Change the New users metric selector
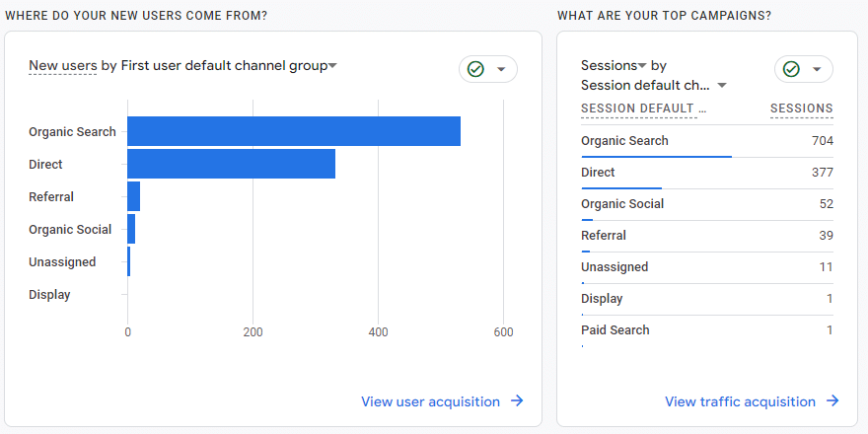 [x=62, y=66]
